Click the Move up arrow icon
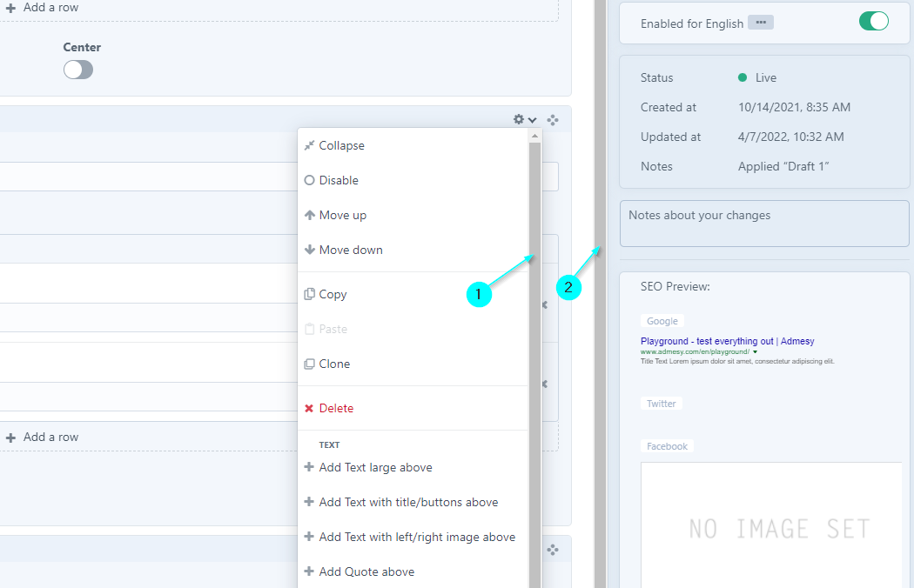This screenshot has width=914, height=588. coord(310,215)
